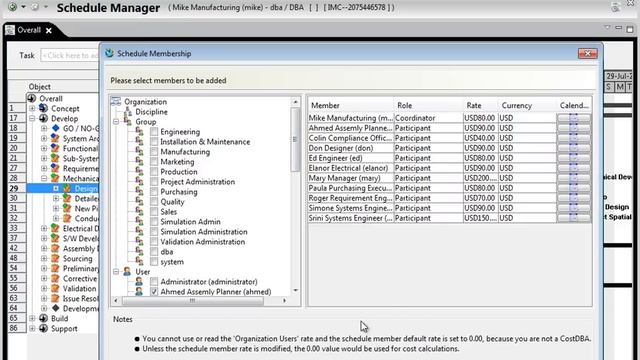Uncheck Ahmed Assemly Planner user checkbox
Viewport: 640px width, 360px height.
154,292
